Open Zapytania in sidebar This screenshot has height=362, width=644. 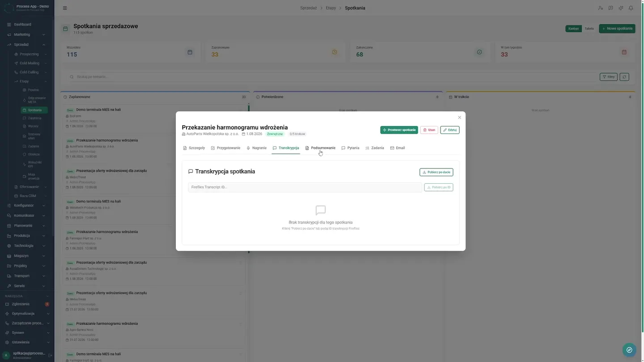tap(34, 118)
